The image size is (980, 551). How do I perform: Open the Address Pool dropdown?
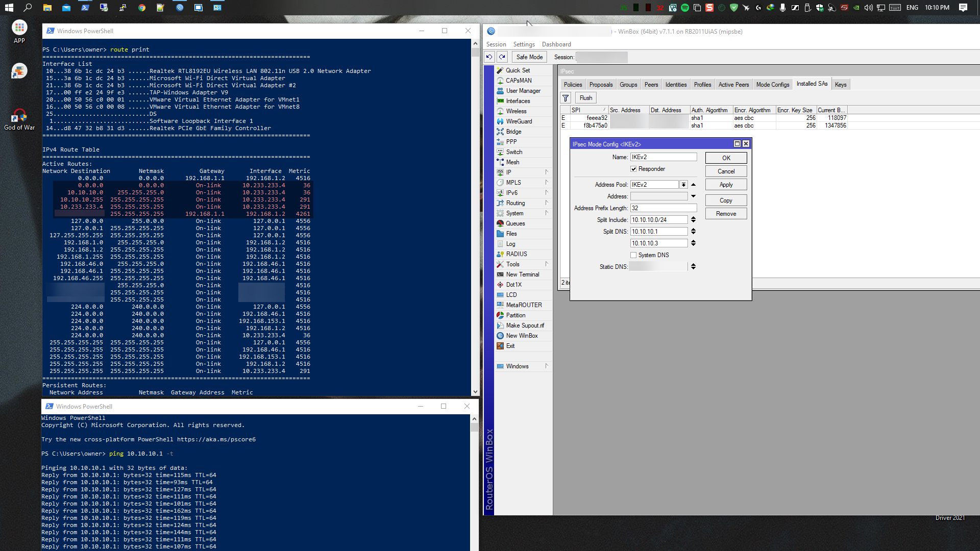(683, 185)
